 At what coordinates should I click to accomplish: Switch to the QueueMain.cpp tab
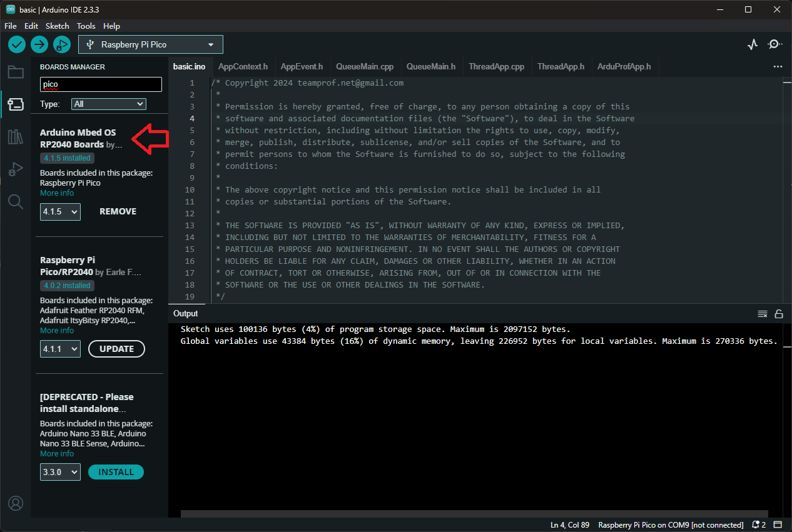pyautogui.click(x=364, y=66)
